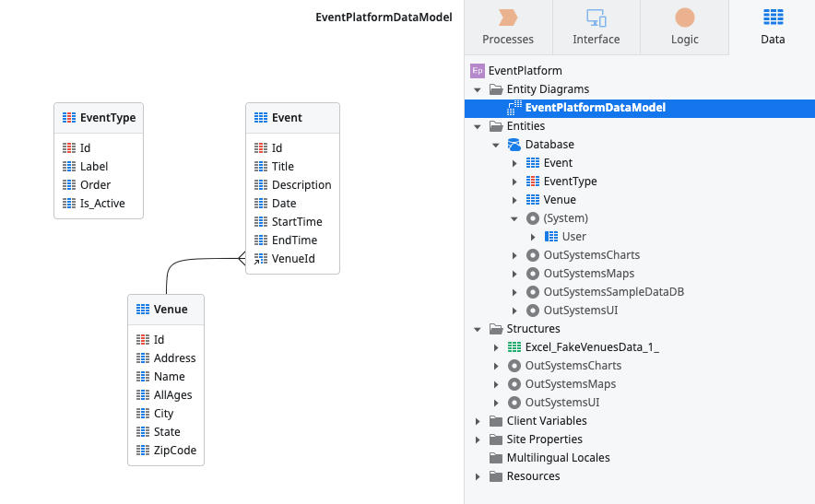Collapse the Entity Diagrams folder
The width and height of the screenshot is (815, 504).
(x=478, y=89)
